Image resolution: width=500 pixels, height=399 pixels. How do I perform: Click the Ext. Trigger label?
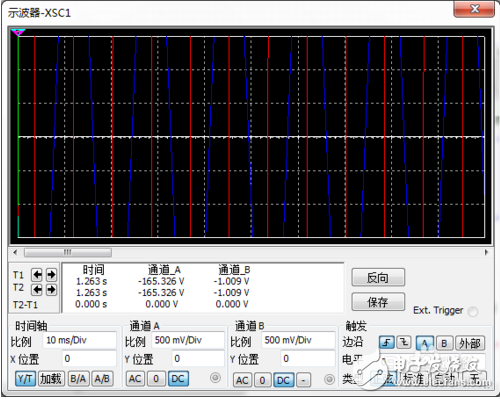point(438,310)
